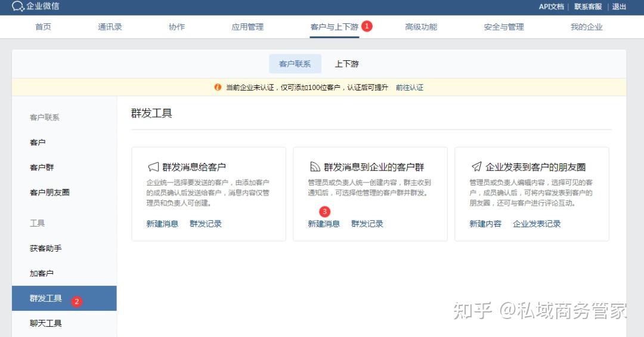This screenshot has height=337, width=644.
Task: Click 退出 to log out
Action: (x=619, y=7)
